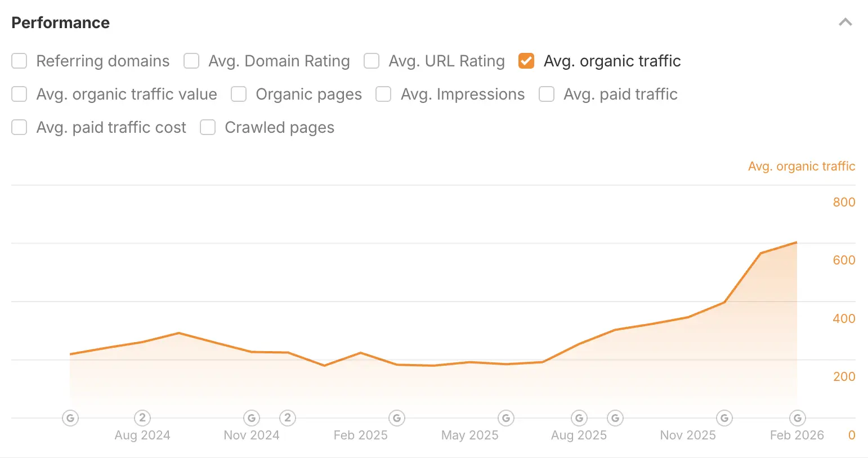Click the leftmost Google update marker

[70, 418]
